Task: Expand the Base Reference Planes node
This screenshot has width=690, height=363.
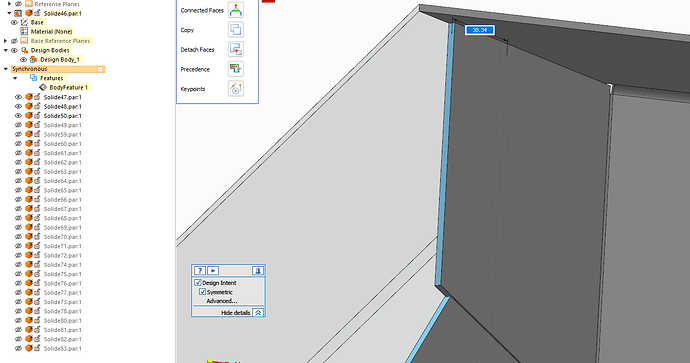Action: tap(5, 40)
